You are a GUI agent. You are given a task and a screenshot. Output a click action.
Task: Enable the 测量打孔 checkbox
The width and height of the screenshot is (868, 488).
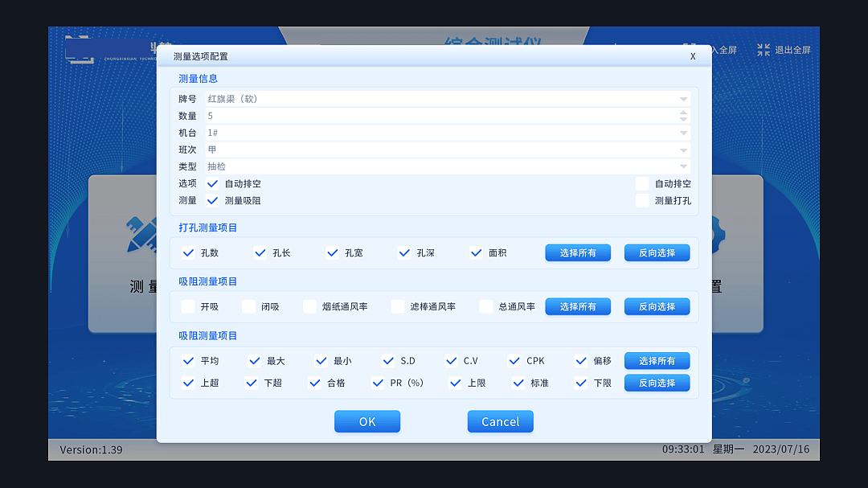(x=641, y=200)
